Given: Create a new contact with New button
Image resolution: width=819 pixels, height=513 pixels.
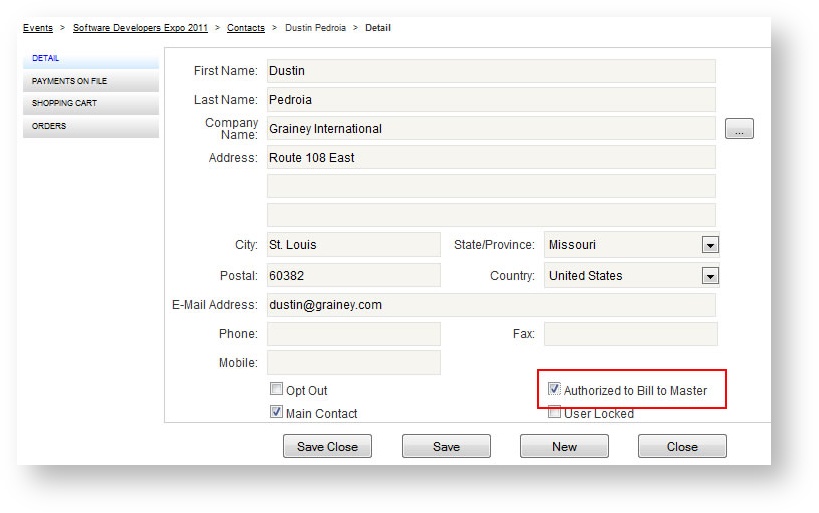Looking at the screenshot, I should [564, 447].
